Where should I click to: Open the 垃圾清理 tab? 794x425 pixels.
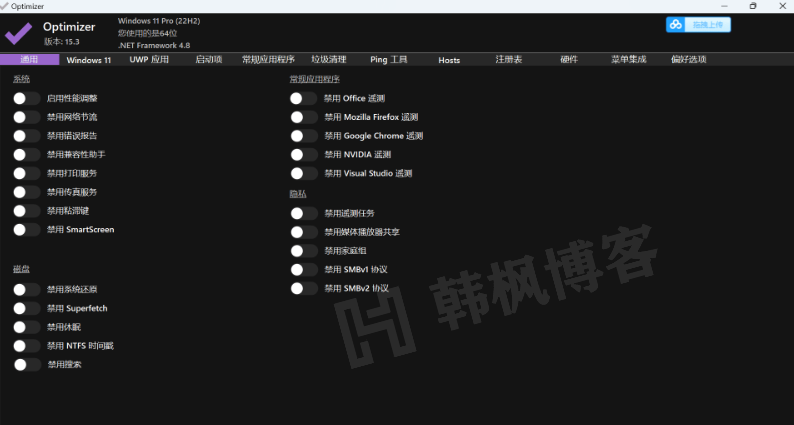click(x=329, y=59)
